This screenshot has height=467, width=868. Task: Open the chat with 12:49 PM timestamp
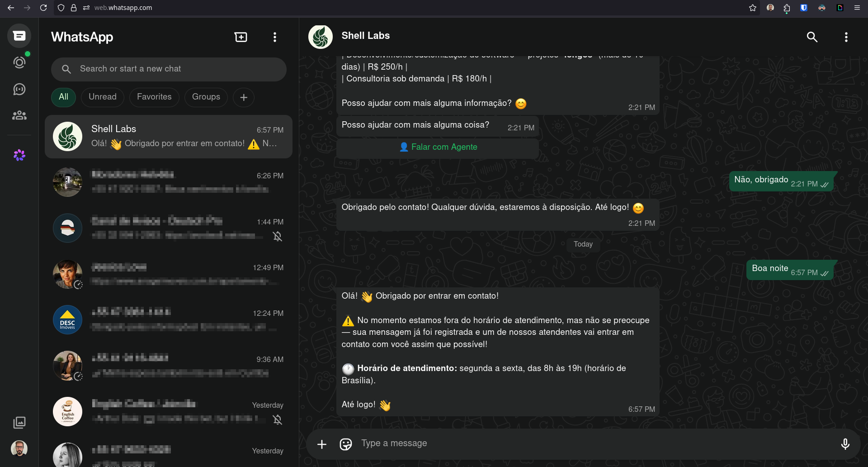click(x=169, y=274)
